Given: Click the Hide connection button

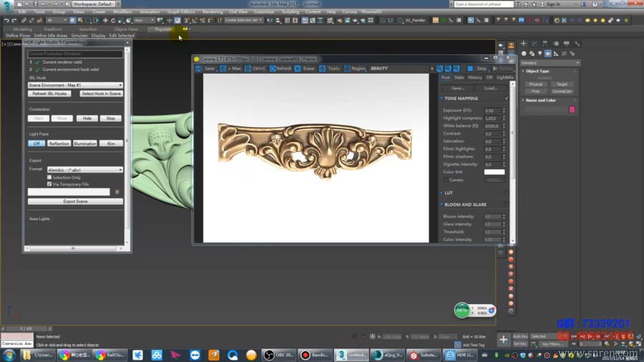Looking at the screenshot, I should click(x=87, y=118).
